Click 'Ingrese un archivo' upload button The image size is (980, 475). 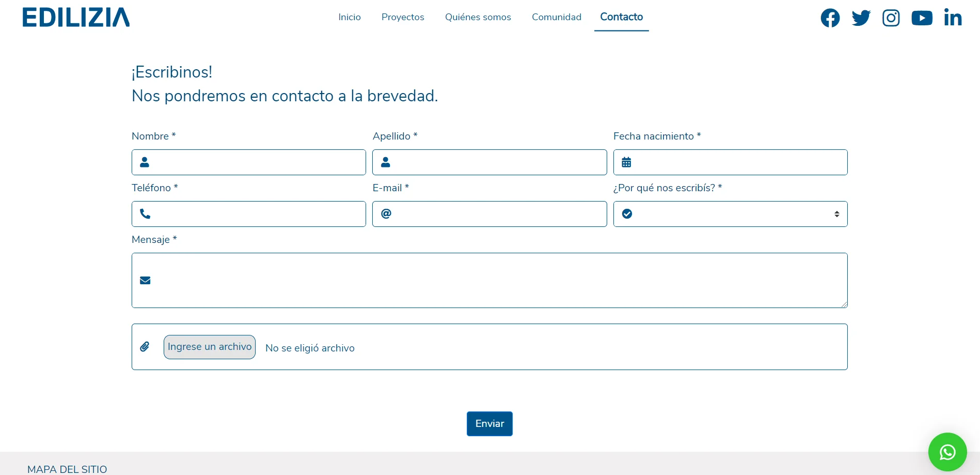[x=210, y=347]
